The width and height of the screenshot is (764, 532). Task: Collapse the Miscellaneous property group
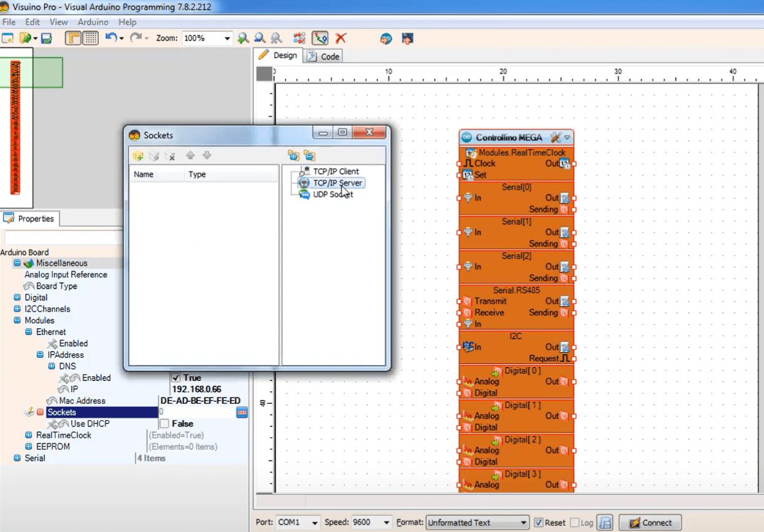(17, 263)
